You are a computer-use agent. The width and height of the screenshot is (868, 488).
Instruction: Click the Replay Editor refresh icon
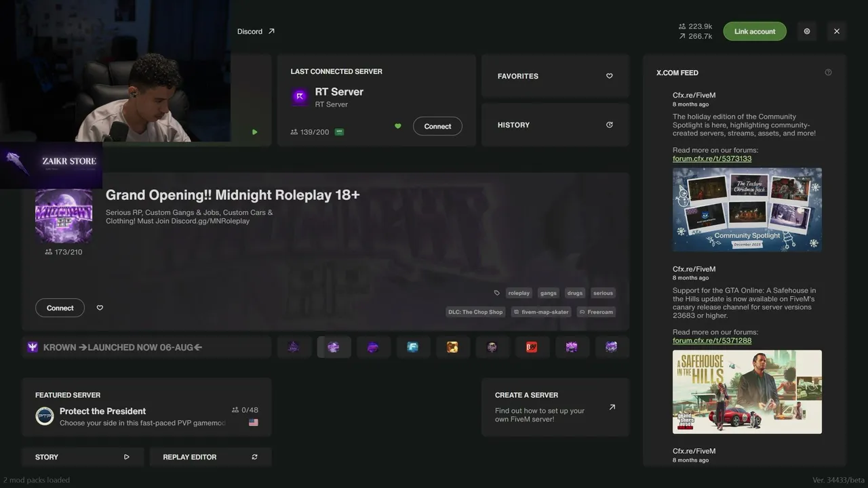(x=254, y=457)
